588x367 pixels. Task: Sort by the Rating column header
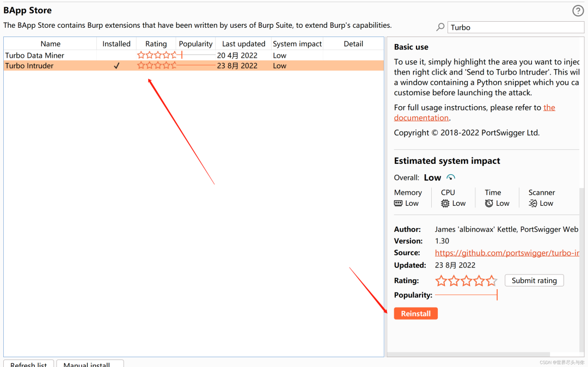click(156, 44)
